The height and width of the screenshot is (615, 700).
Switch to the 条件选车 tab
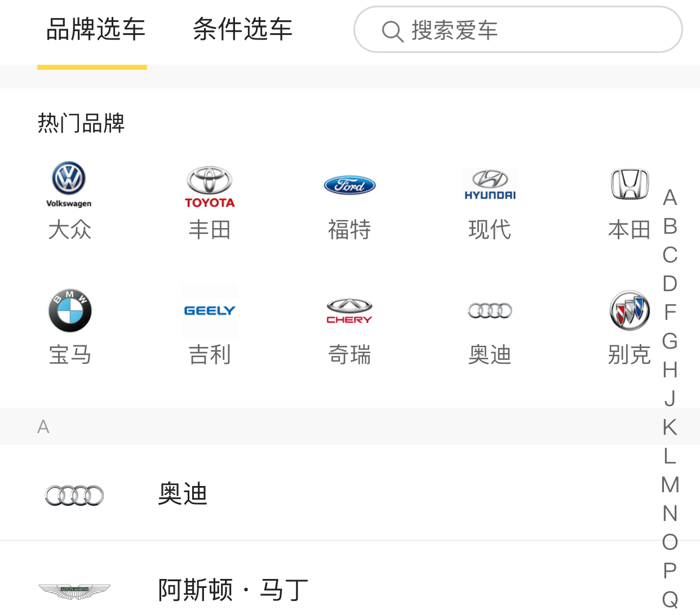coord(243,29)
